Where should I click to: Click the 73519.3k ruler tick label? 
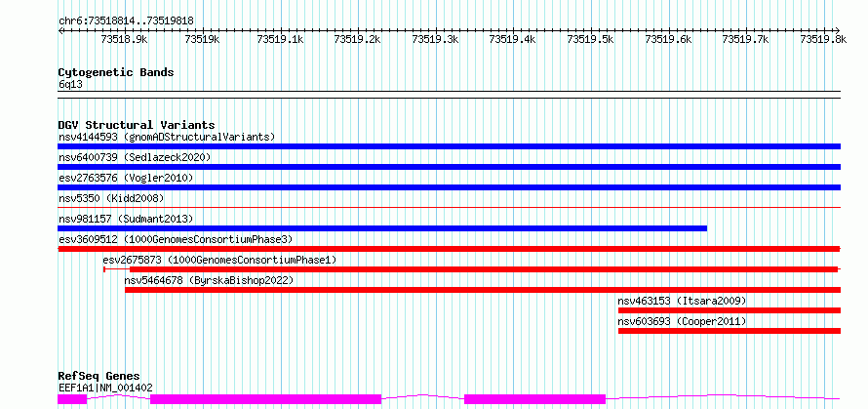click(436, 39)
